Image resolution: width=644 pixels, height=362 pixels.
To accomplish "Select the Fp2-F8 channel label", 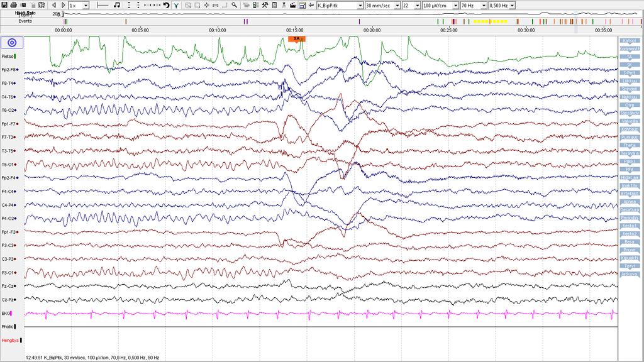I will (9, 70).
